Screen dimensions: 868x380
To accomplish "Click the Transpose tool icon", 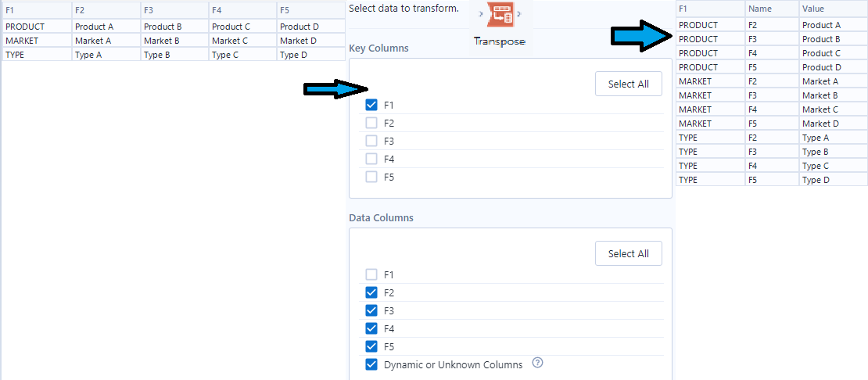I will [x=498, y=17].
